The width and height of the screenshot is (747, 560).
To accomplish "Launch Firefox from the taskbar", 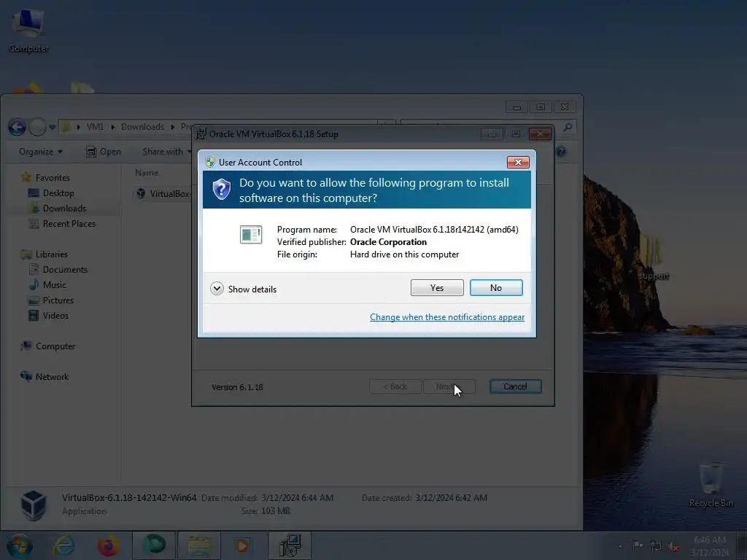I will click(109, 545).
